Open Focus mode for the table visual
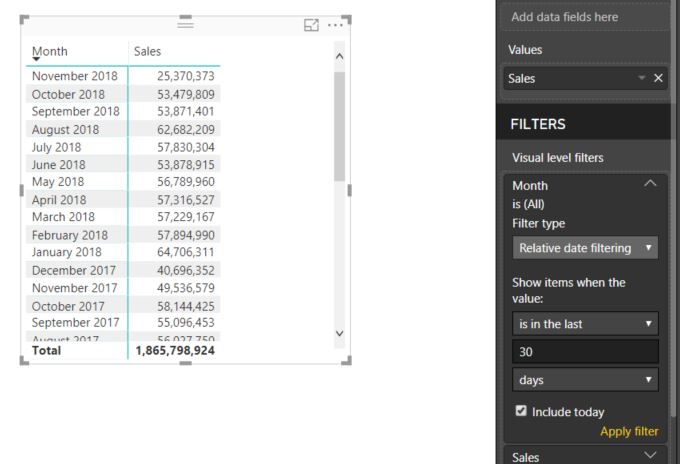Viewport: 680px width, 464px height. tap(311, 25)
